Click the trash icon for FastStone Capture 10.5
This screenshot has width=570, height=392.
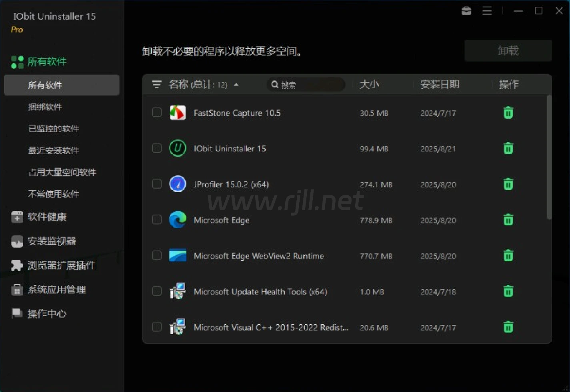click(x=508, y=113)
